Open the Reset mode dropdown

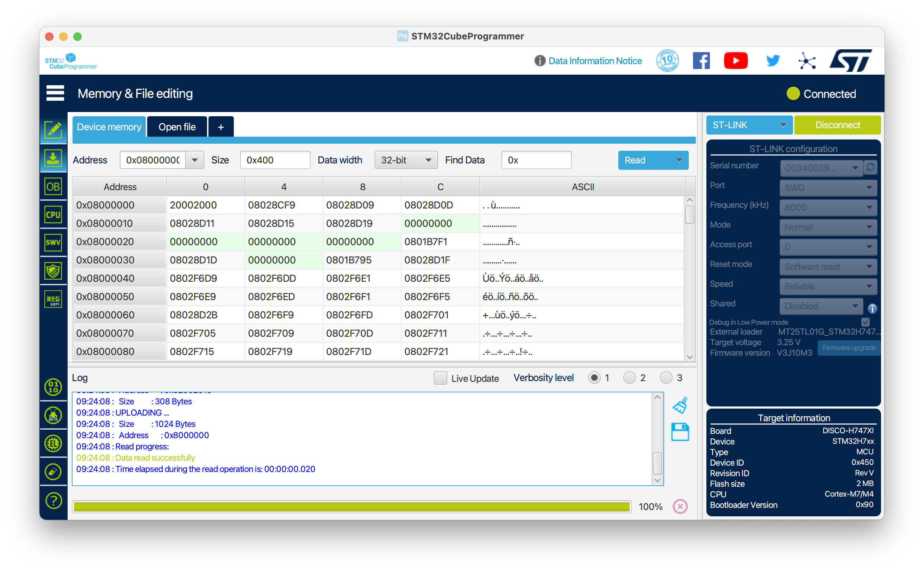[828, 266]
